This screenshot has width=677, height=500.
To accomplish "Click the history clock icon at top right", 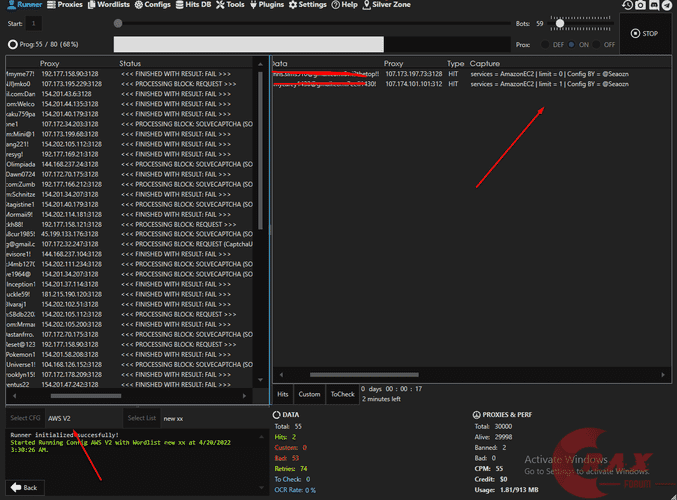I will [x=626, y=5].
